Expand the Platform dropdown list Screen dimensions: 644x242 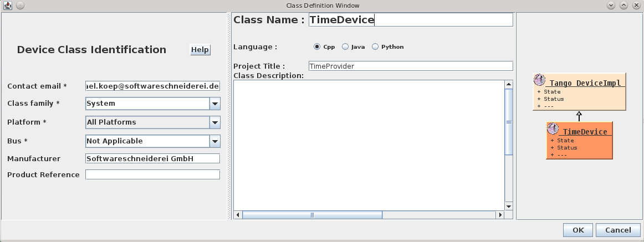pos(214,122)
